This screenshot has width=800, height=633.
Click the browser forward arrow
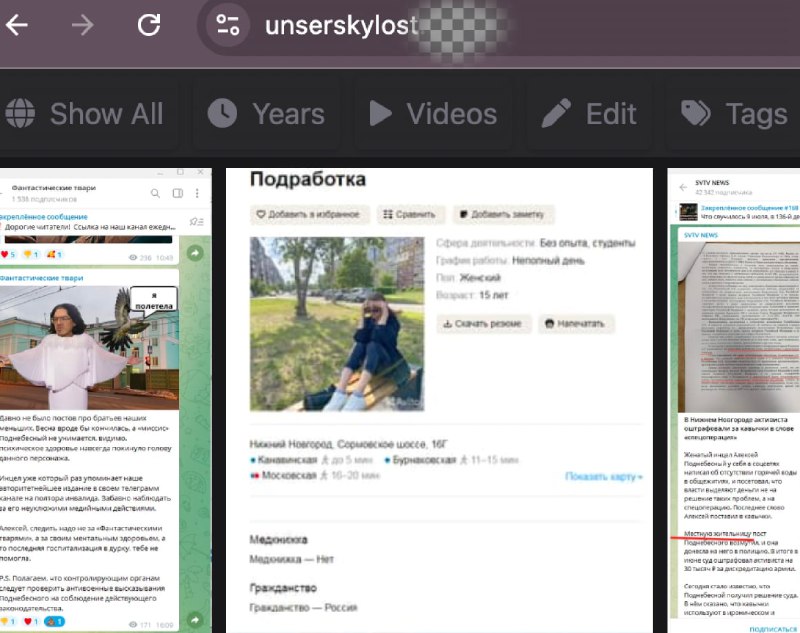(82, 24)
